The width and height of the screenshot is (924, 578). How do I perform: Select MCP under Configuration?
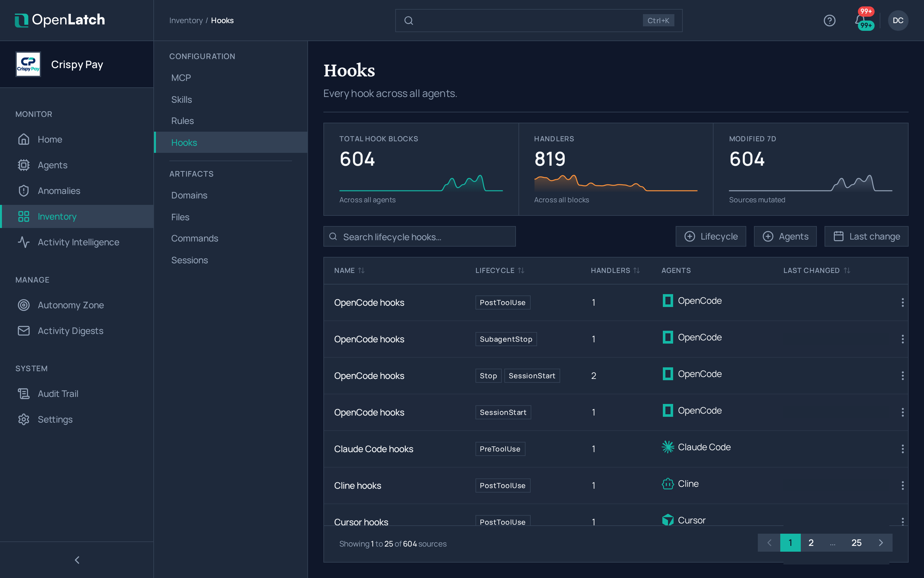[x=231, y=78]
